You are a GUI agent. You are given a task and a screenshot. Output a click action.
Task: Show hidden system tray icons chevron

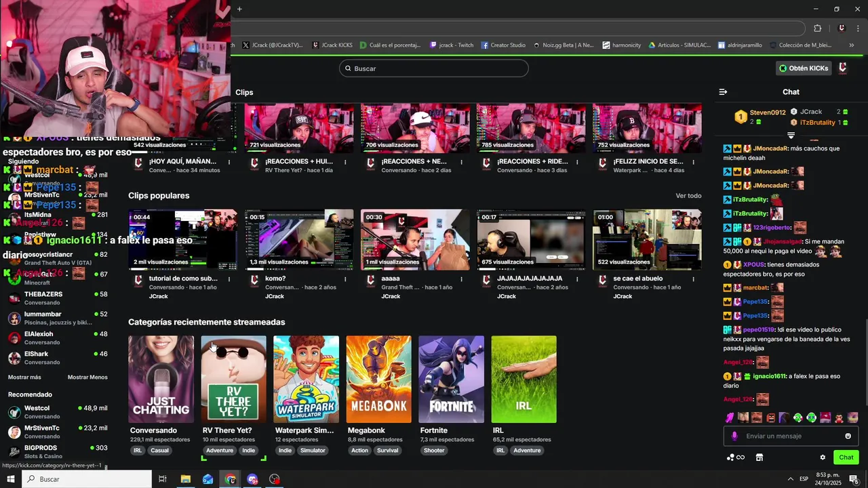tap(790, 479)
